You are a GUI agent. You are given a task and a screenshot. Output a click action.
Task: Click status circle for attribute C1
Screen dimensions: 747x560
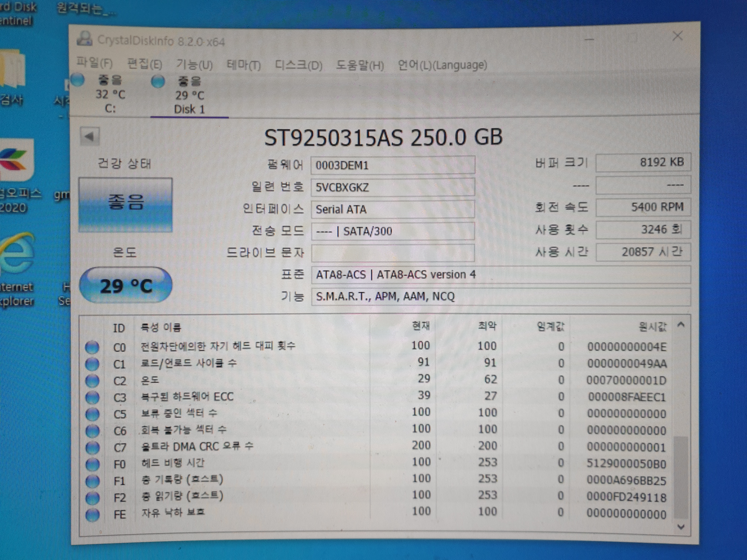point(92,364)
